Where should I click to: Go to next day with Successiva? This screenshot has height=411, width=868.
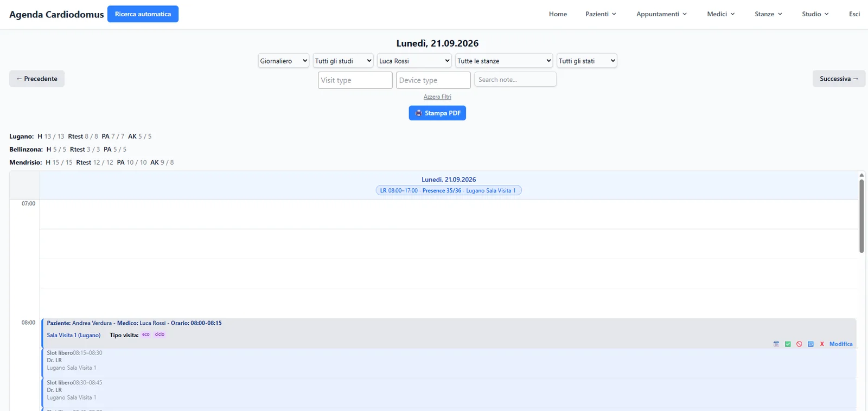(839, 79)
